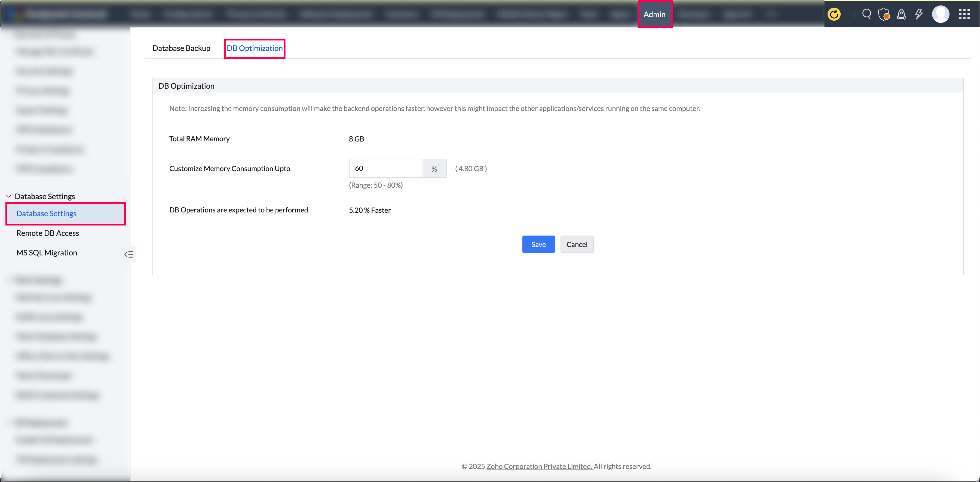Click the rocket icon in header

901,14
